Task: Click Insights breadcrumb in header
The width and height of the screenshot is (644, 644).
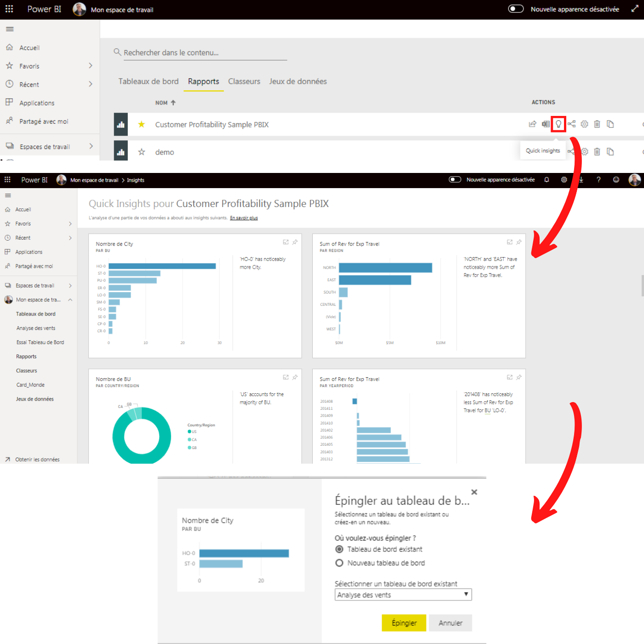Action: 136,180
